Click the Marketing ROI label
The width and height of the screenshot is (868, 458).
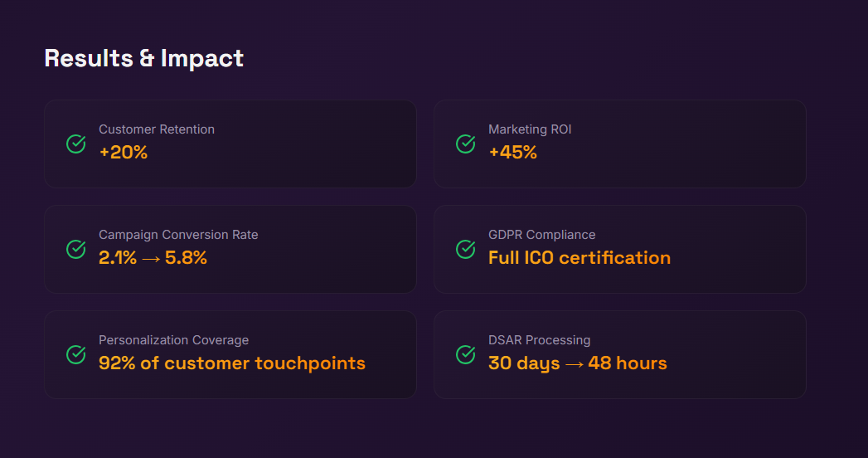pos(530,129)
